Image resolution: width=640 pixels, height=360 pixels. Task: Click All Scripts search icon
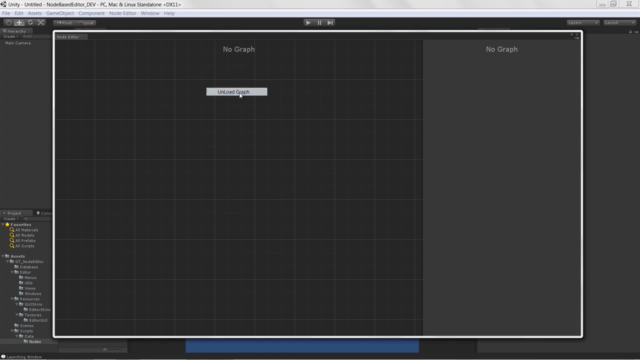click(x=12, y=246)
